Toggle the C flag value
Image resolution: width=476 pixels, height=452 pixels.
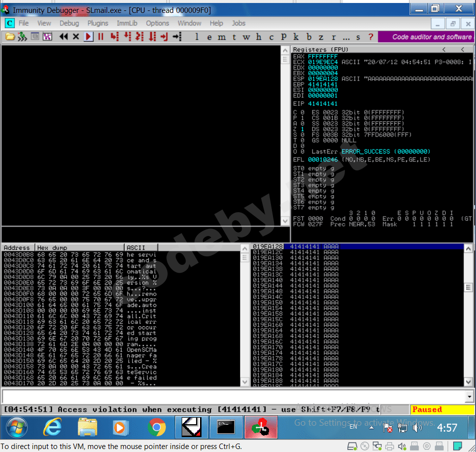point(302,112)
